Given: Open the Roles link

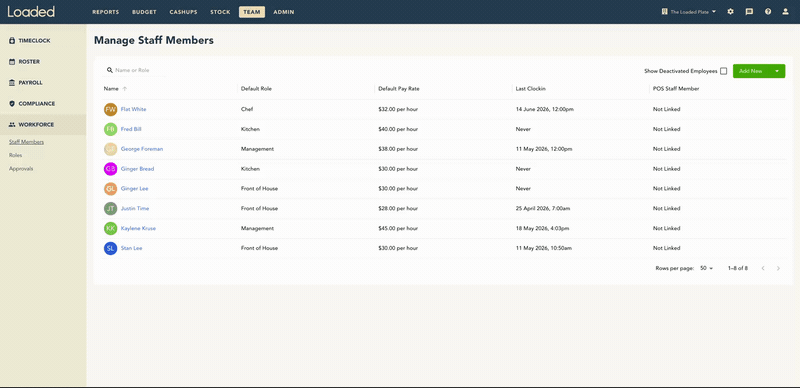Looking at the screenshot, I should click(15, 155).
